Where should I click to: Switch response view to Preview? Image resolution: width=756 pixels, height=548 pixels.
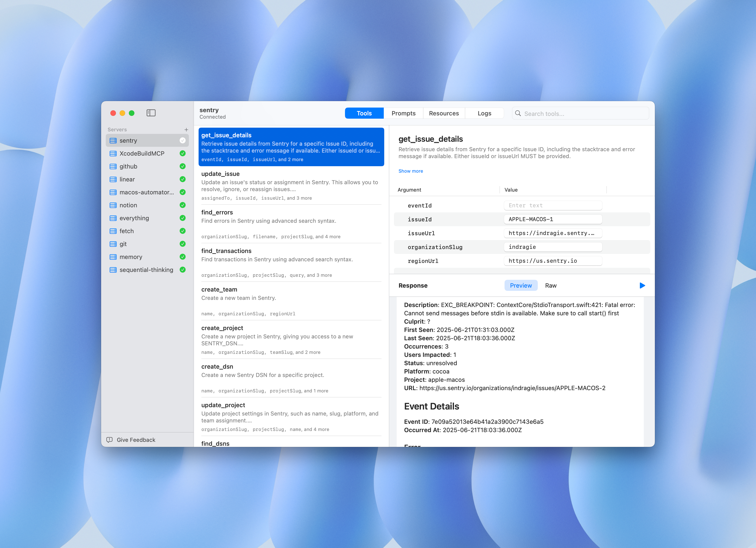[x=521, y=286]
